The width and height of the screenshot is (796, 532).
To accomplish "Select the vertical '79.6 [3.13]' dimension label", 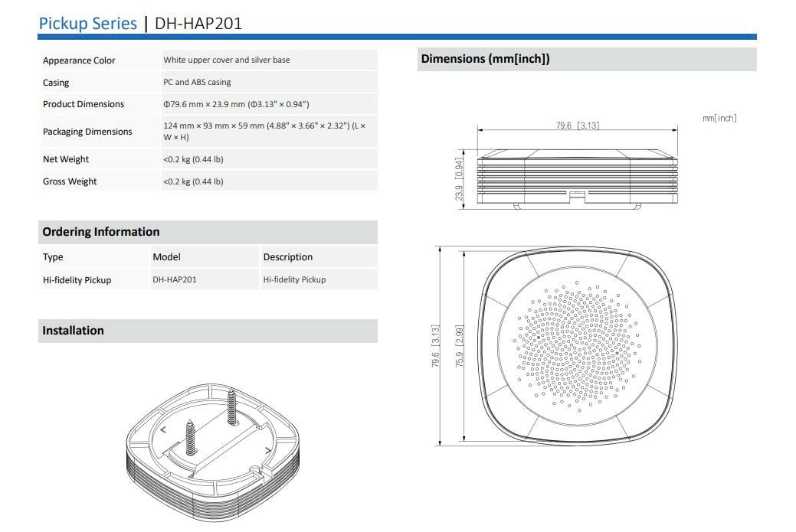I will pyautogui.click(x=435, y=347).
